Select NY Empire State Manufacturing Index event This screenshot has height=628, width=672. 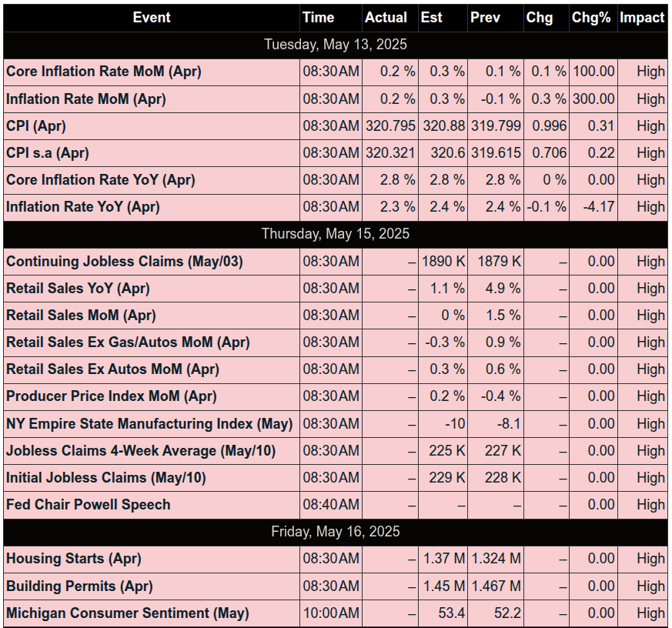(x=149, y=423)
